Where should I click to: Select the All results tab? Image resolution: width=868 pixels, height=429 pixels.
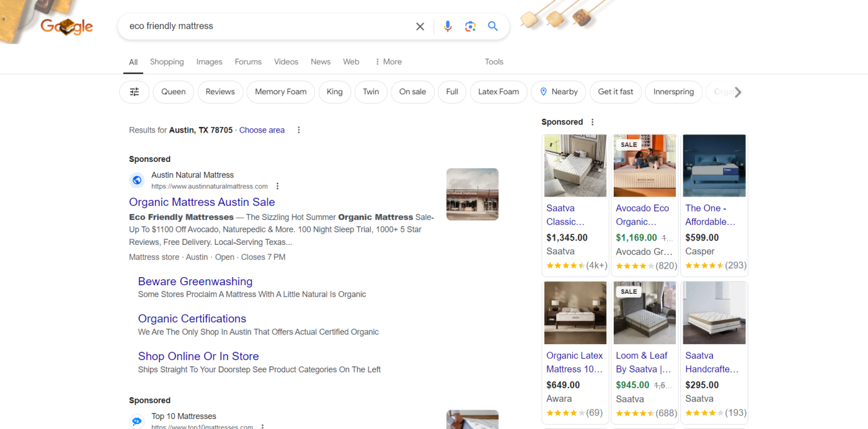tap(133, 62)
